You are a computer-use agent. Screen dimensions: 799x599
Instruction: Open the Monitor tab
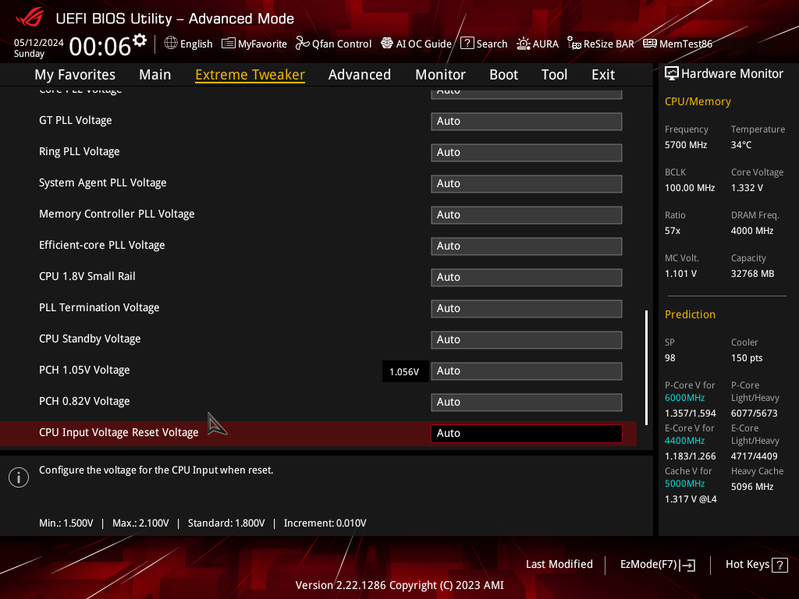pos(440,75)
